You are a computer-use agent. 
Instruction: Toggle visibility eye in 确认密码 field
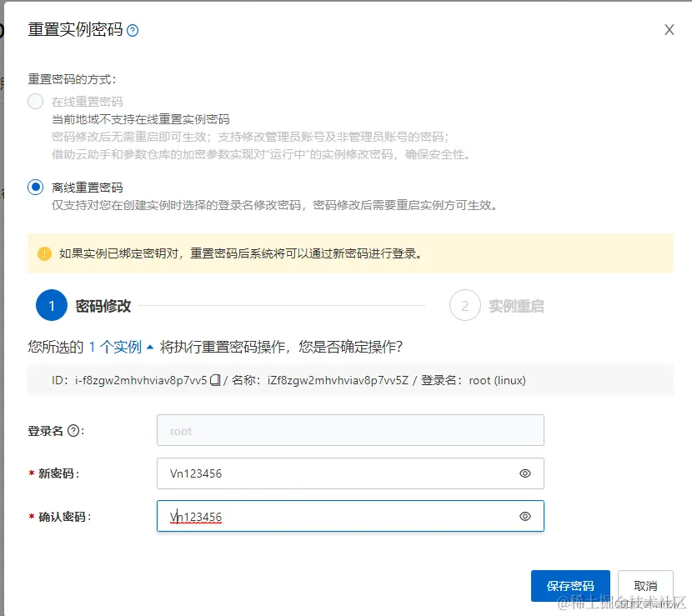point(524,516)
